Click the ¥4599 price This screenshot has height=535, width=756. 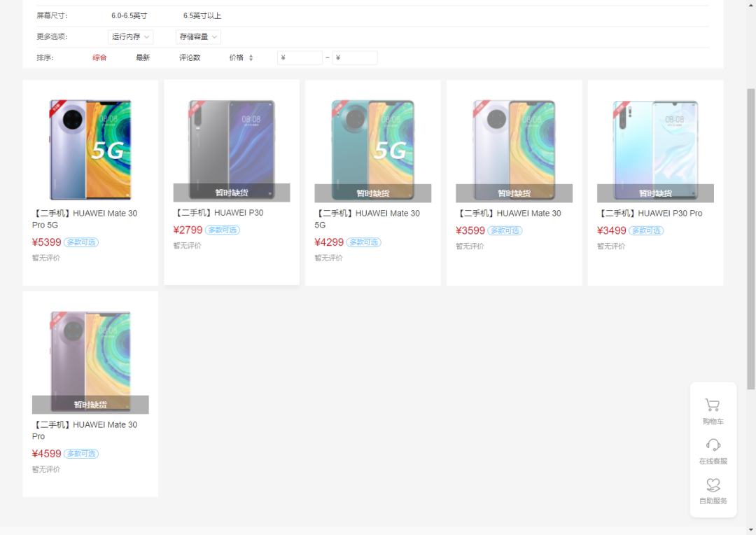click(x=47, y=454)
